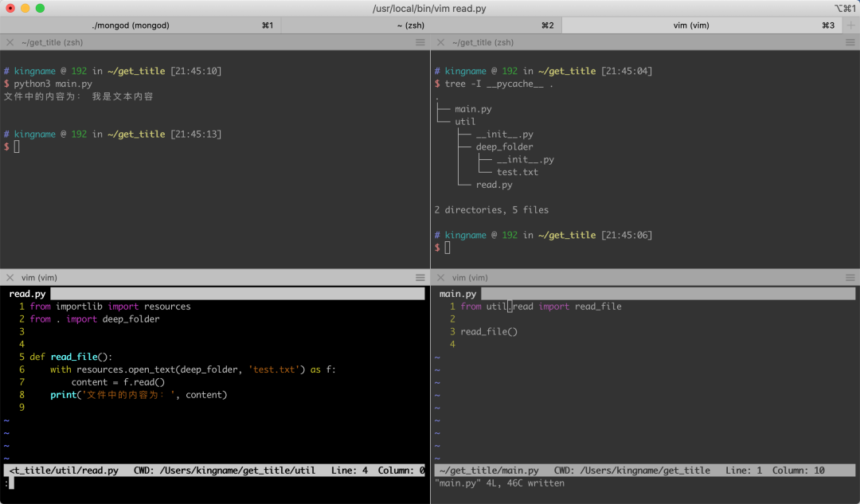Viewport: 860px width, 504px height.
Task: Close the top-left ~/get_title (zsh) pane
Action: pos(10,42)
